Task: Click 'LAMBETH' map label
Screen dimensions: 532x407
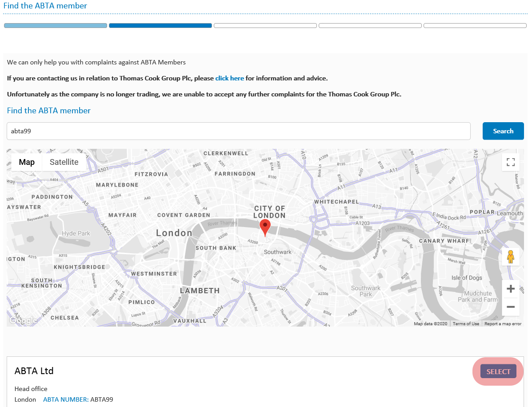Action: point(200,291)
